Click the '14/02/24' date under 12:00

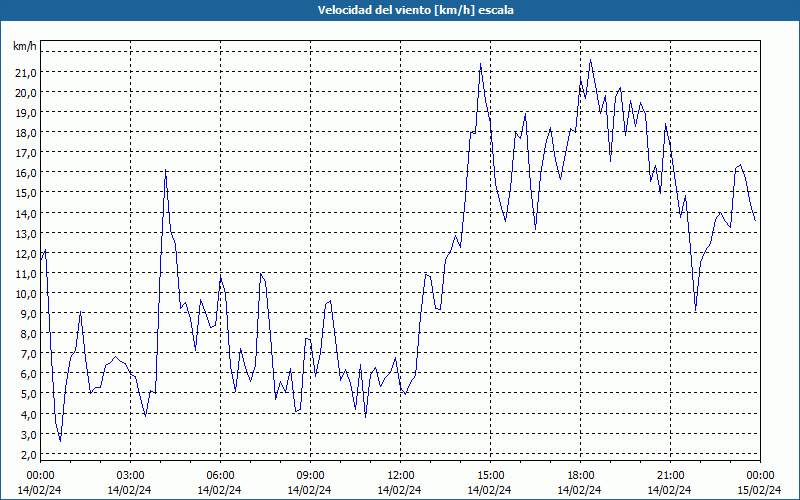[x=399, y=490]
